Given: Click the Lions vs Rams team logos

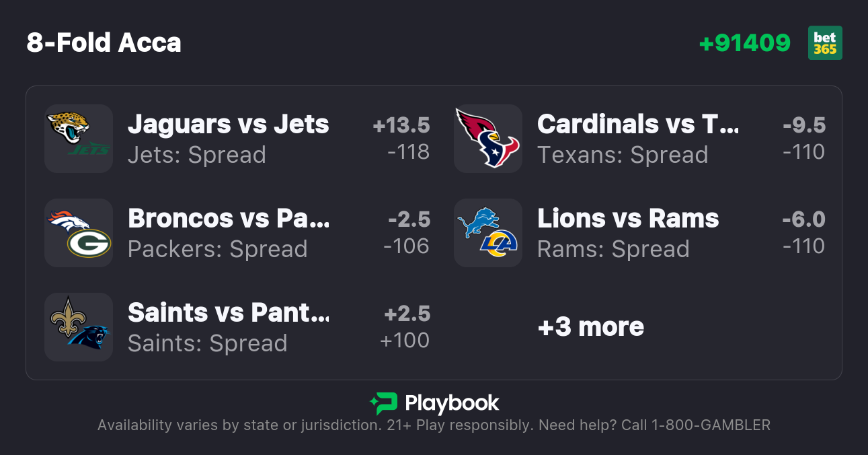Looking at the screenshot, I should point(488,233).
